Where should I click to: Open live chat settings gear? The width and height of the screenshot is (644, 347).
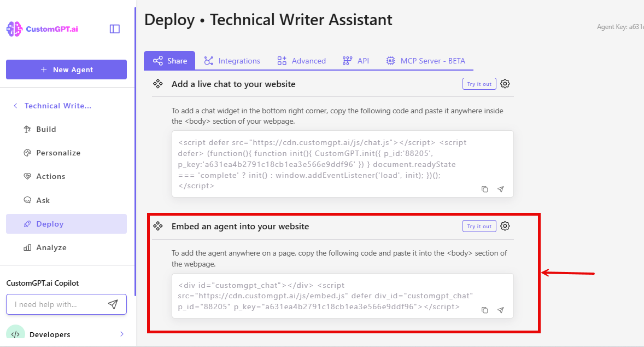click(505, 84)
